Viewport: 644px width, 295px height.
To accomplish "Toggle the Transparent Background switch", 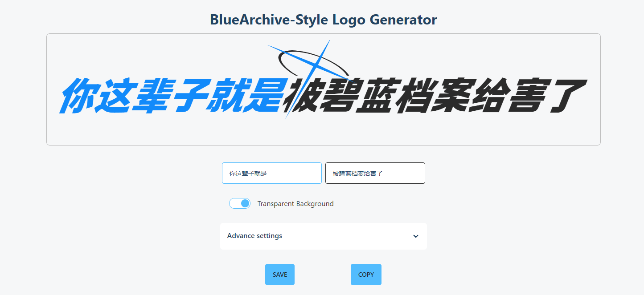I will (240, 203).
